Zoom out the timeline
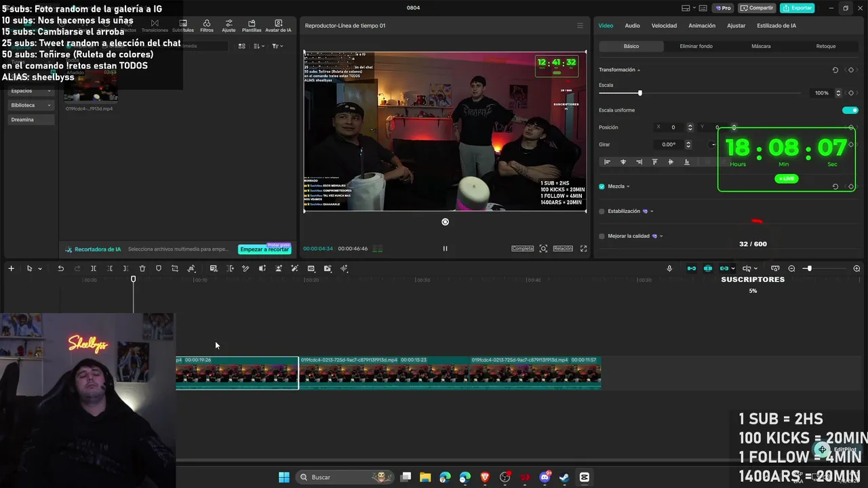Image resolution: width=868 pixels, height=488 pixels. [791, 268]
